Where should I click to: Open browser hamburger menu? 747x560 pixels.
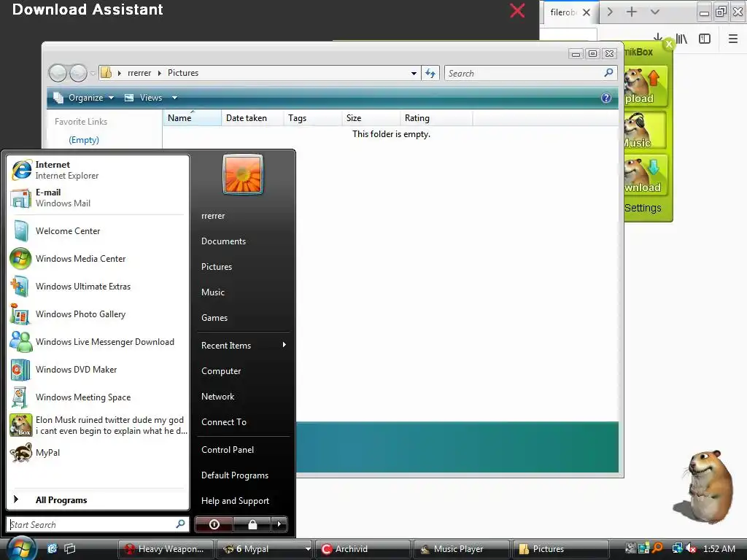click(x=732, y=39)
